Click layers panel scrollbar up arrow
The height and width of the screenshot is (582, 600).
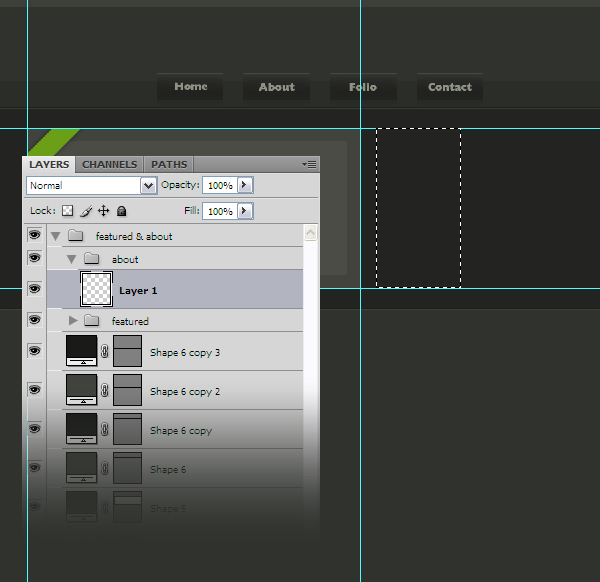point(310,232)
